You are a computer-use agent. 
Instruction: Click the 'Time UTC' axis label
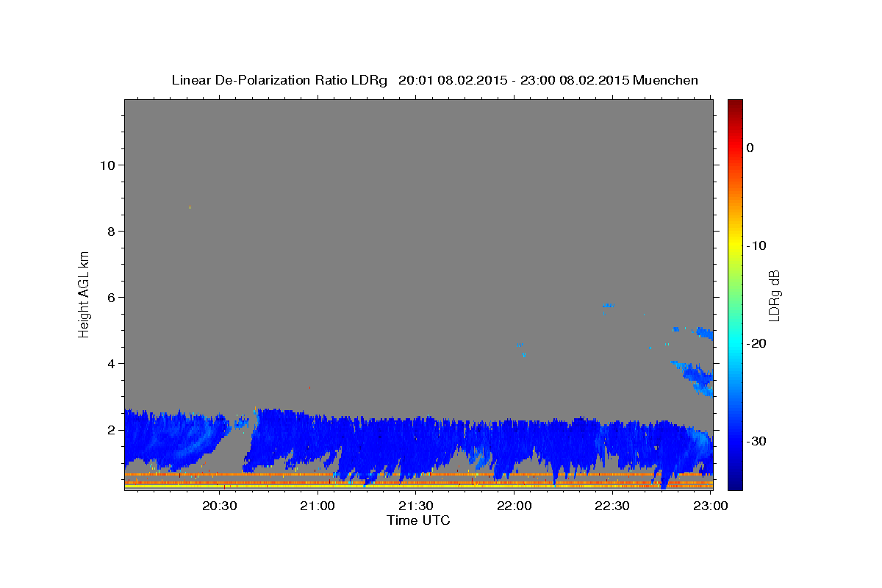coord(418,520)
